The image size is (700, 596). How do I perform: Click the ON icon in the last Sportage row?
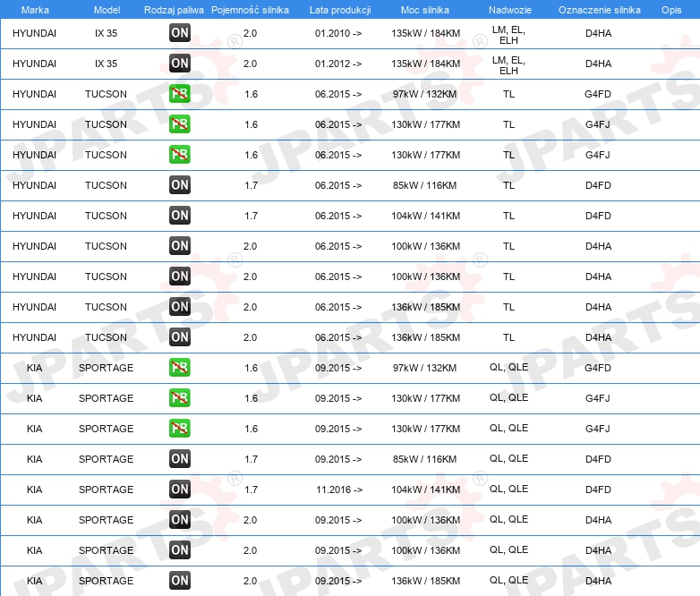180,581
